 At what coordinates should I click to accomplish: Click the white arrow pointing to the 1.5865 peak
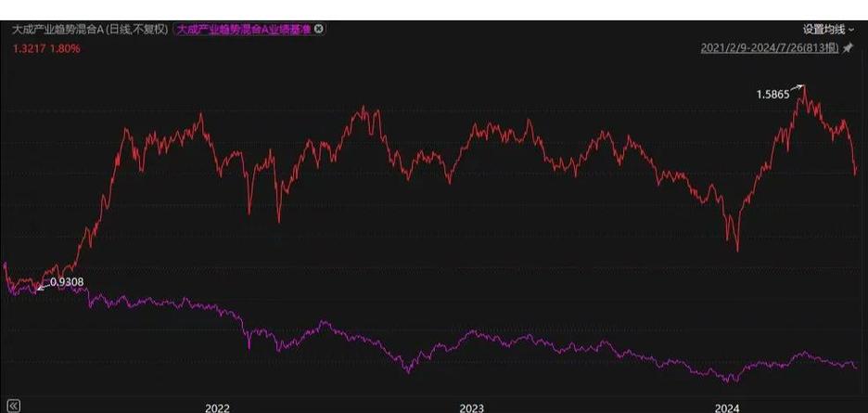point(796,89)
